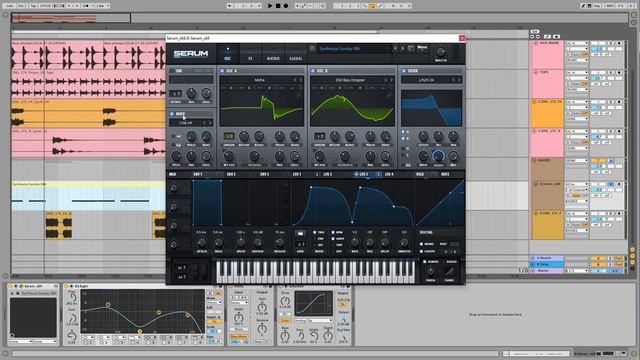Select next OSC B wavetable arrow
Screen dimensions: 640x360
[391, 80]
